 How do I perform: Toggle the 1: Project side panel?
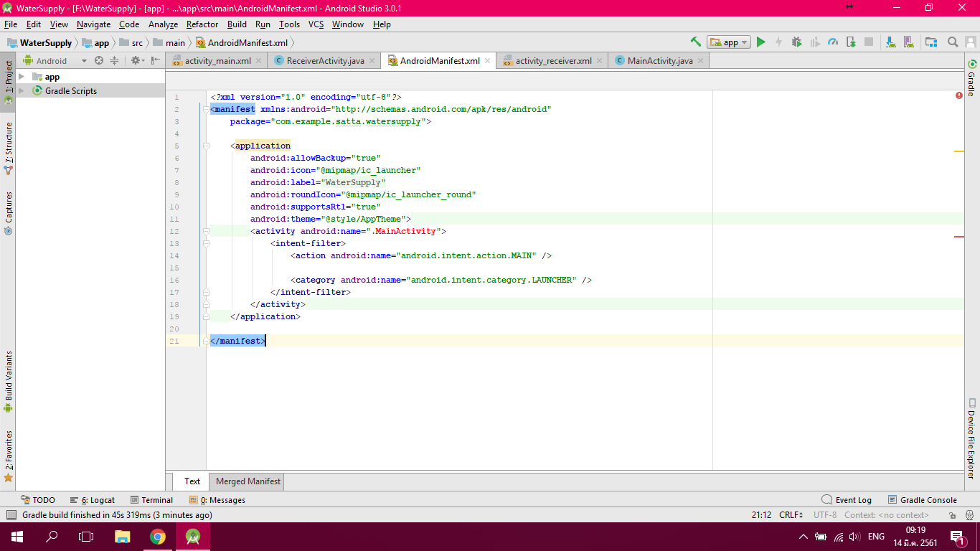click(x=8, y=81)
